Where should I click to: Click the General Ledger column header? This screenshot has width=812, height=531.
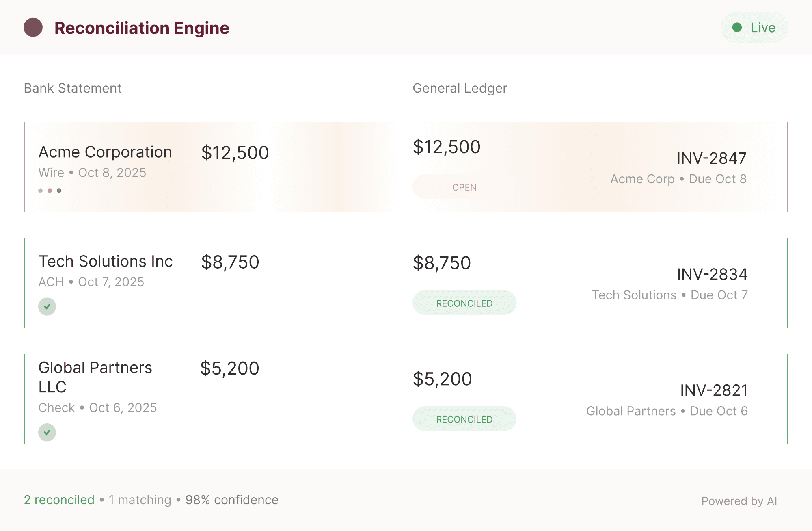pos(460,88)
